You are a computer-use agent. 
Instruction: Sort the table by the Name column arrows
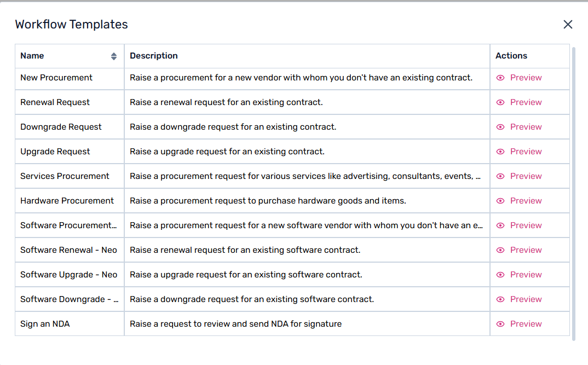pyautogui.click(x=114, y=56)
